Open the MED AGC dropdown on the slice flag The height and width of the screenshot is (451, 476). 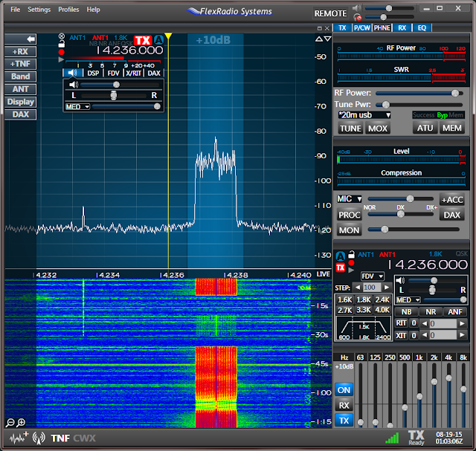click(x=77, y=107)
